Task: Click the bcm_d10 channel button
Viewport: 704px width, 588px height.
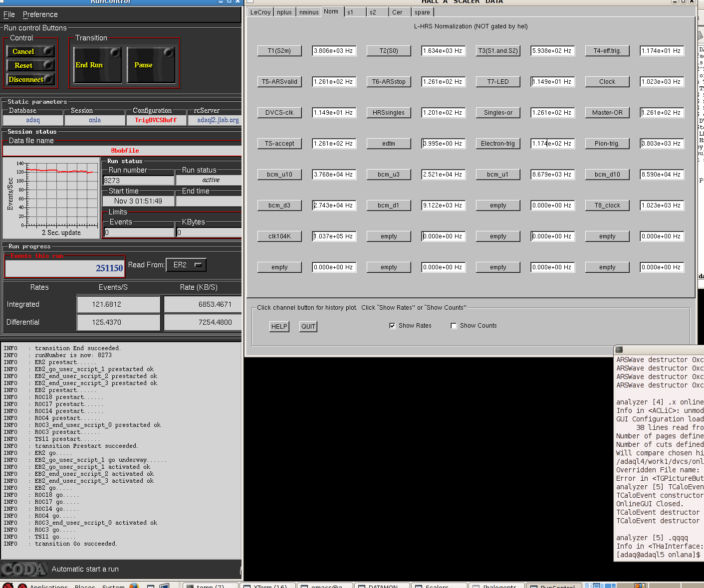Action: (x=607, y=175)
